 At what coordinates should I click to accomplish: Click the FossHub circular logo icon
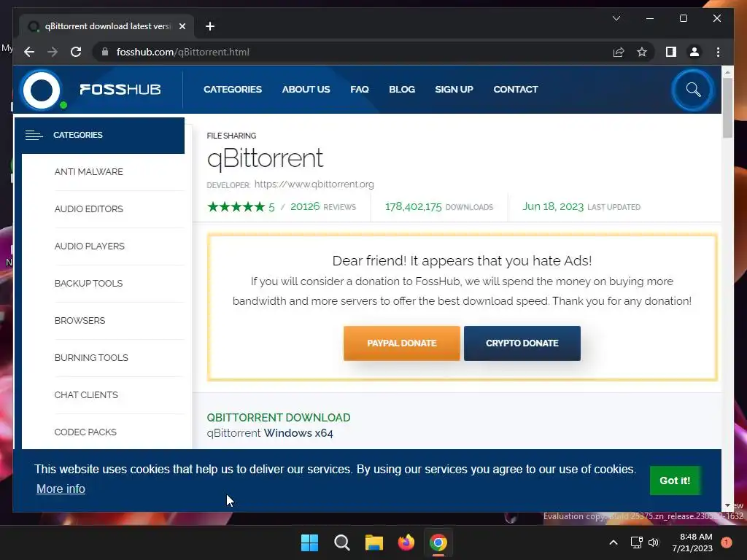[42, 90]
